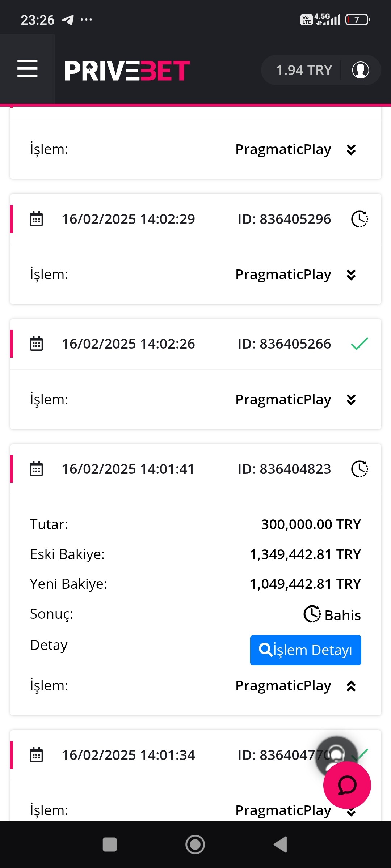Viewport: 391px width, 868px height.
Task: Click the İşlem Detayı button
Action: tap(306, 650)
